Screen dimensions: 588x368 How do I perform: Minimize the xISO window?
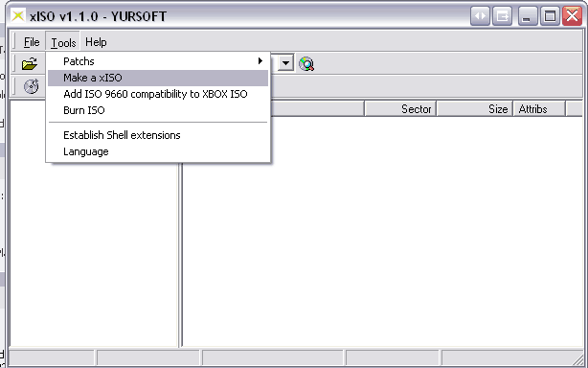coord(528,16)
